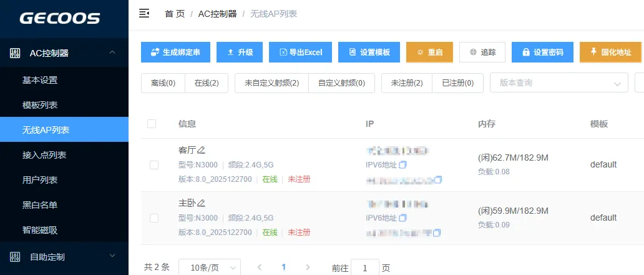Open 接入点列表 in the sidebar
This screenshot has width=644, height=275.
coord(44,155)
